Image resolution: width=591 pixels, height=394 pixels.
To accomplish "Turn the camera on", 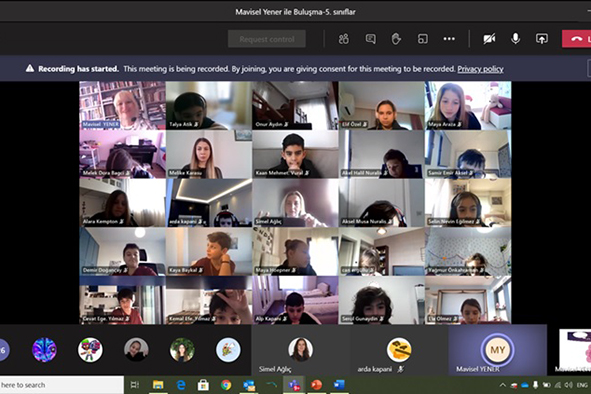I will 489,39.
